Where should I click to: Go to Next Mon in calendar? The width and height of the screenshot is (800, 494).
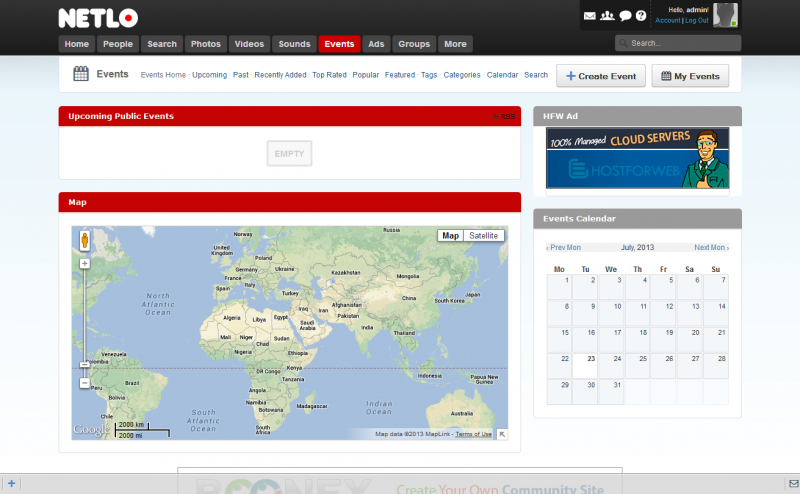(711, 248)
